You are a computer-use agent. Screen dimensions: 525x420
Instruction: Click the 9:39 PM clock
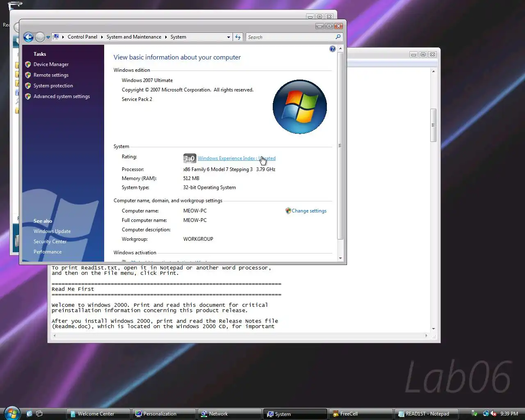pyautogui.click(x=509, y=414)
